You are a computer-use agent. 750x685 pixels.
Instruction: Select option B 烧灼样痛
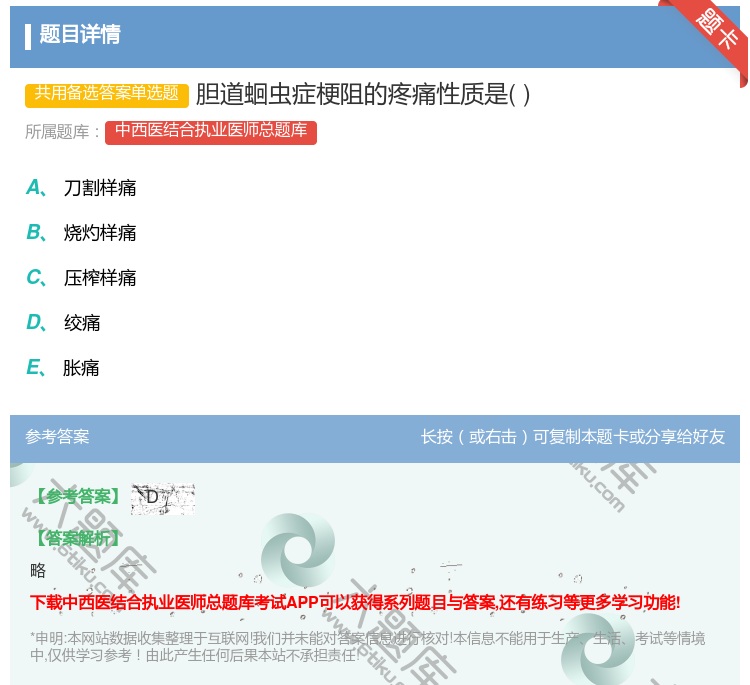coord(81,232)
